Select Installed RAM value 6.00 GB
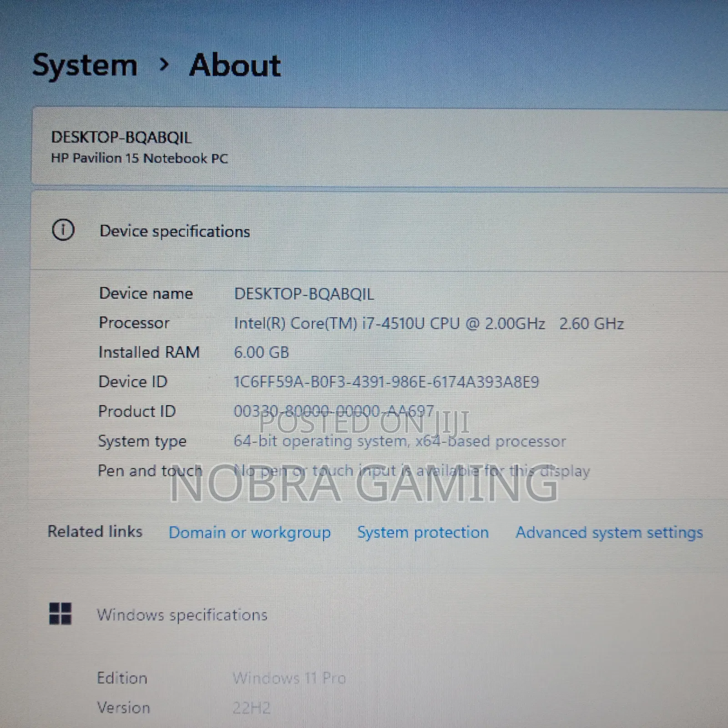Screen dimensions: 728x728 [261, 353]
